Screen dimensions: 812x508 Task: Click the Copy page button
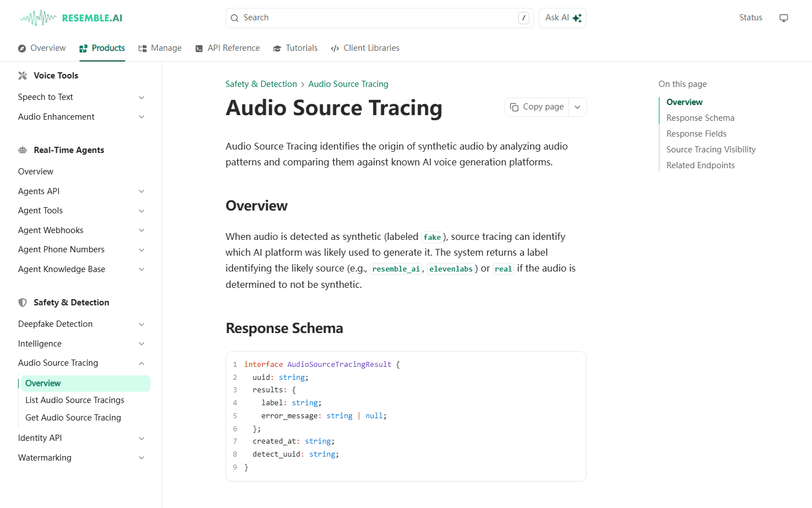(x=537, y=107)
